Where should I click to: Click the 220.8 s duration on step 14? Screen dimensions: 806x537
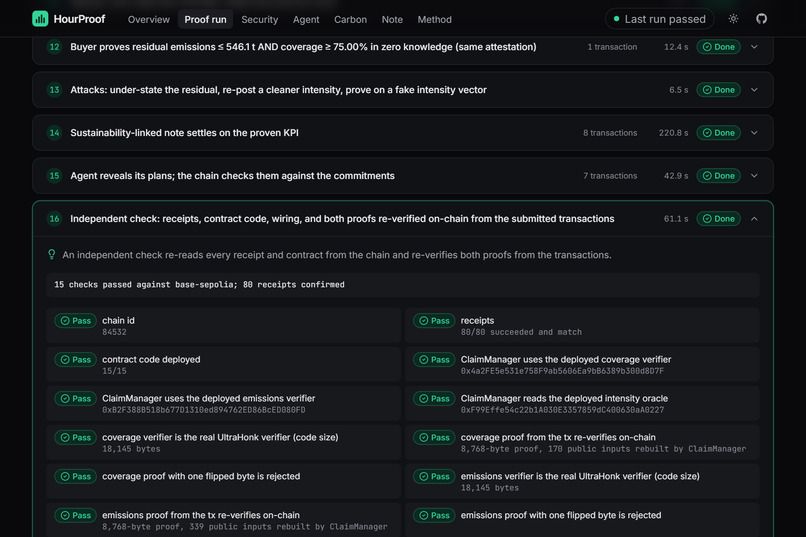click(673, 133)
